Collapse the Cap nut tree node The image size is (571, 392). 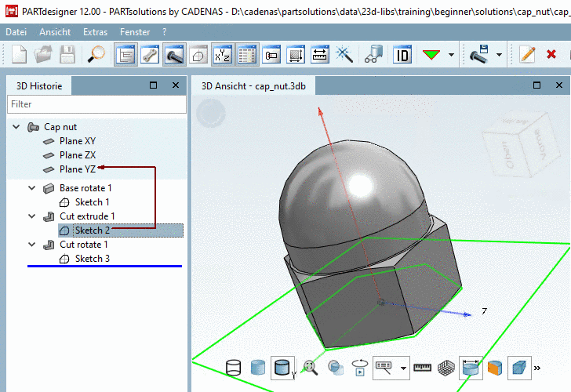(x=16, y=127)
